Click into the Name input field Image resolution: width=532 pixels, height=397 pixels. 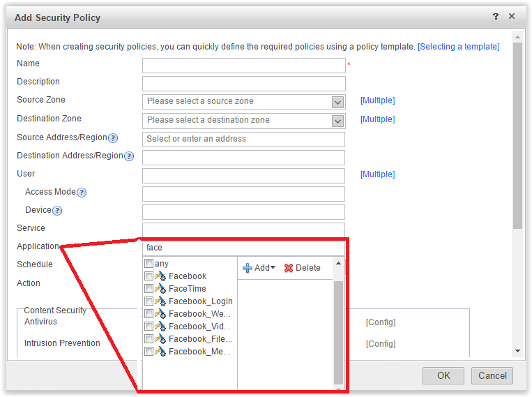click(243, 66)
